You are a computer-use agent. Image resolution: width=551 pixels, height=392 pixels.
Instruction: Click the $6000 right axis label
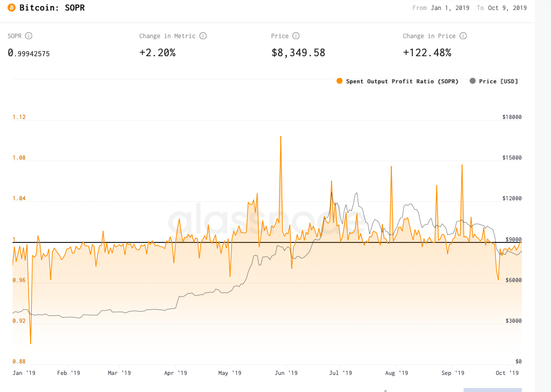[513, 280]
